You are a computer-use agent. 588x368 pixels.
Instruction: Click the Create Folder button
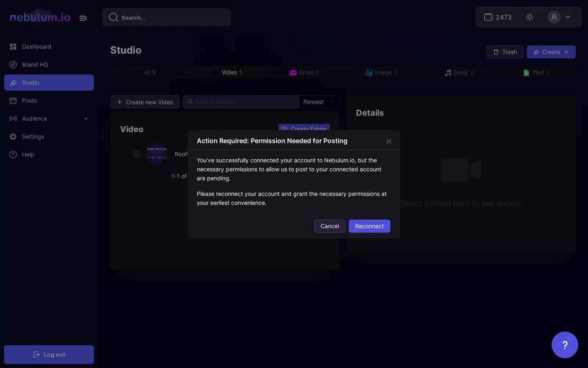[304, 127]
